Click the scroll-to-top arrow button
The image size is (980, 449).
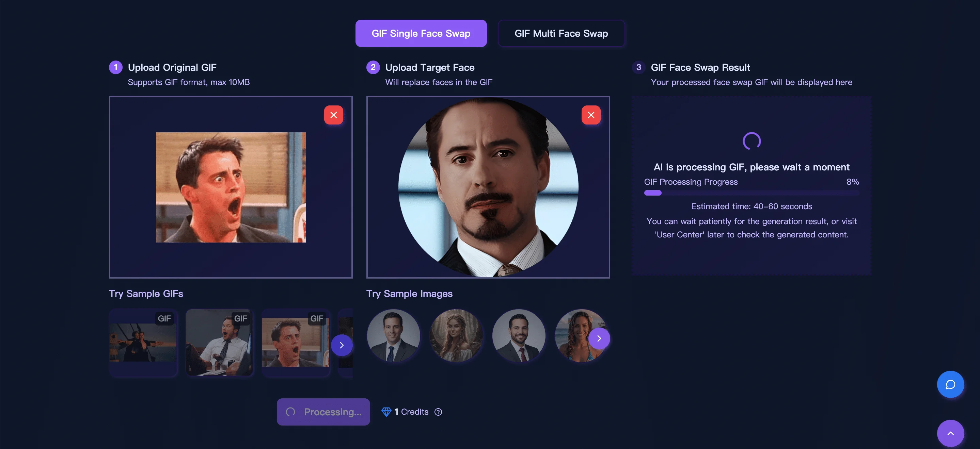950,433
